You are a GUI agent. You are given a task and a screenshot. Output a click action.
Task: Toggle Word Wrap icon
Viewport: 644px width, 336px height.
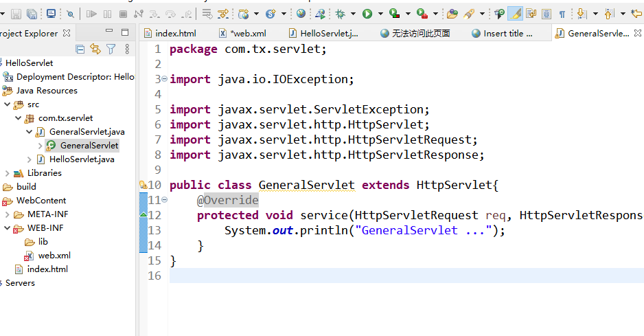[x=531, y=14]
